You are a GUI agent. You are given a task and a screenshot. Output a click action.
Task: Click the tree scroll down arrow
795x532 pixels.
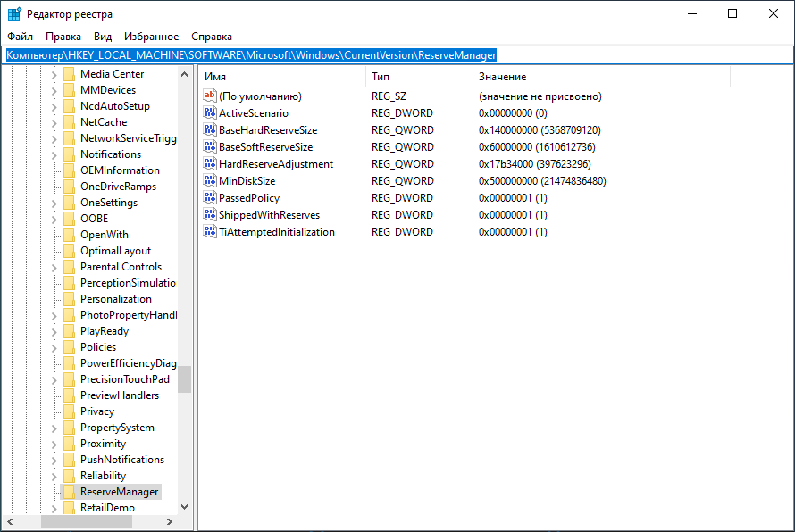185,507
